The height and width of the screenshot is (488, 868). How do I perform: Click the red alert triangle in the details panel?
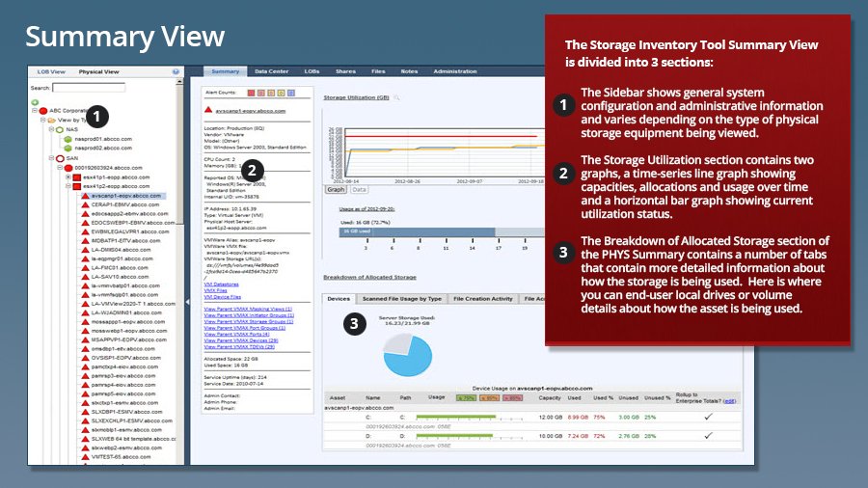point(208,110)
